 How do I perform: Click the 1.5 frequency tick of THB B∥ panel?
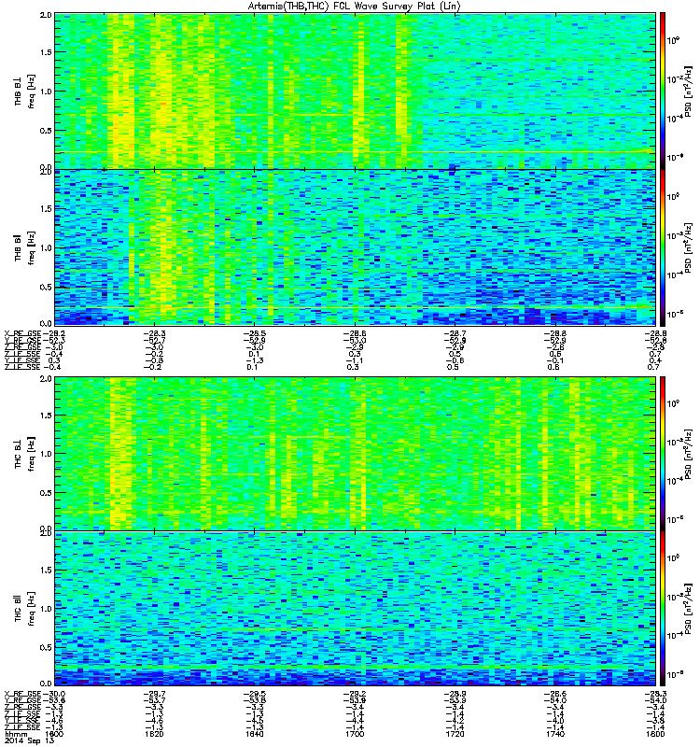(x=46, y=209)
